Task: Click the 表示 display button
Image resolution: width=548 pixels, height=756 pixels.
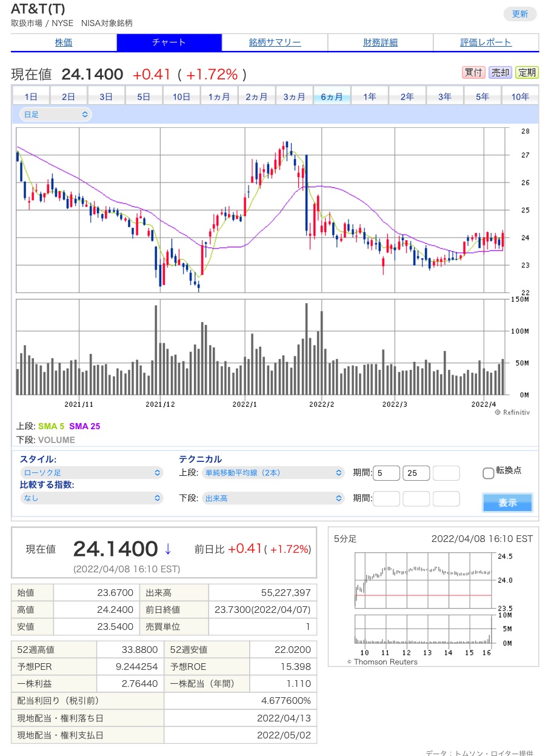Action: click(507, 503)
